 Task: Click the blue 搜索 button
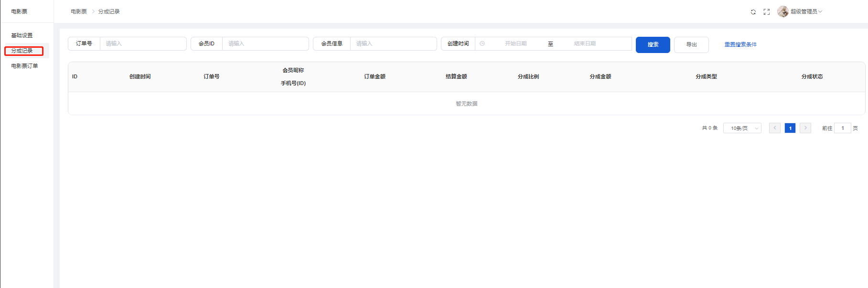[653, 44]
